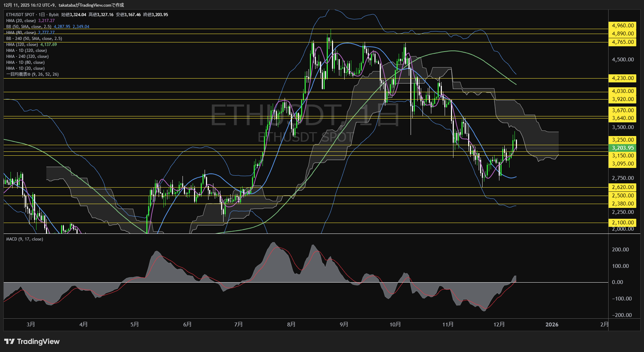Select the 4,960.00 yellow price level label
Viewport: 644px width, 352px height.
623,26
